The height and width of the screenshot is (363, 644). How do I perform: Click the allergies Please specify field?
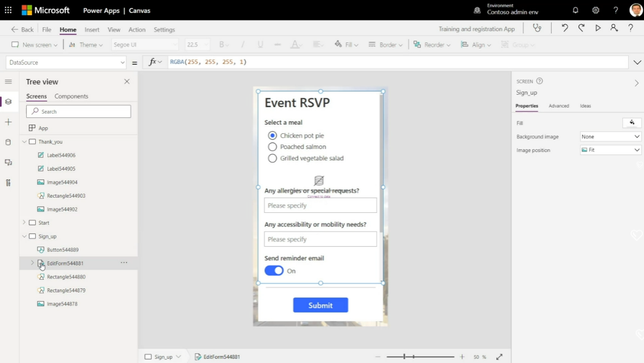320,205
